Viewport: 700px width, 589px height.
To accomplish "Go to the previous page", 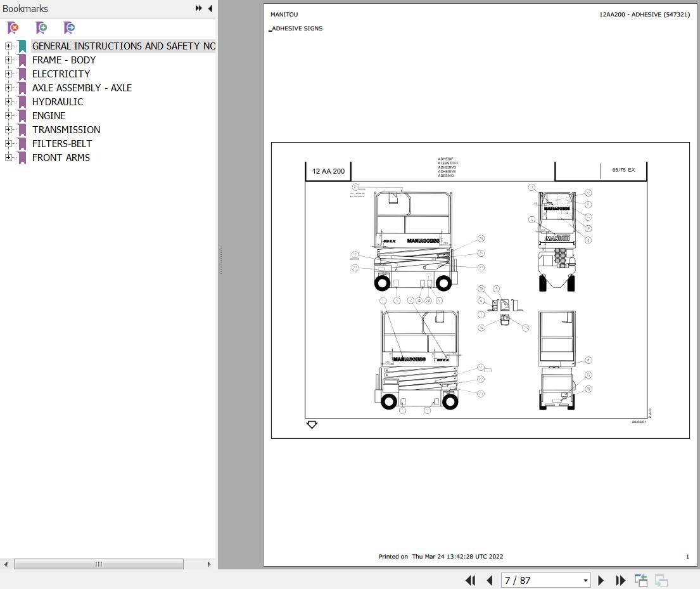I will (x=490, y=581).
